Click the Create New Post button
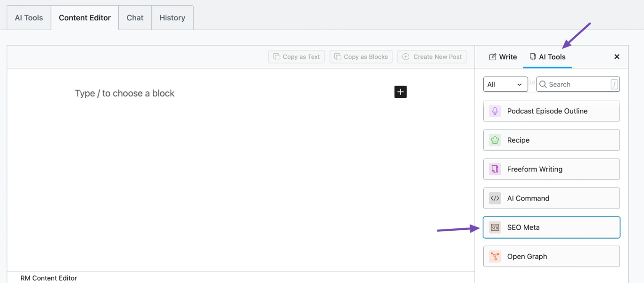The image size is (644, 283). (x=432, y=57)
